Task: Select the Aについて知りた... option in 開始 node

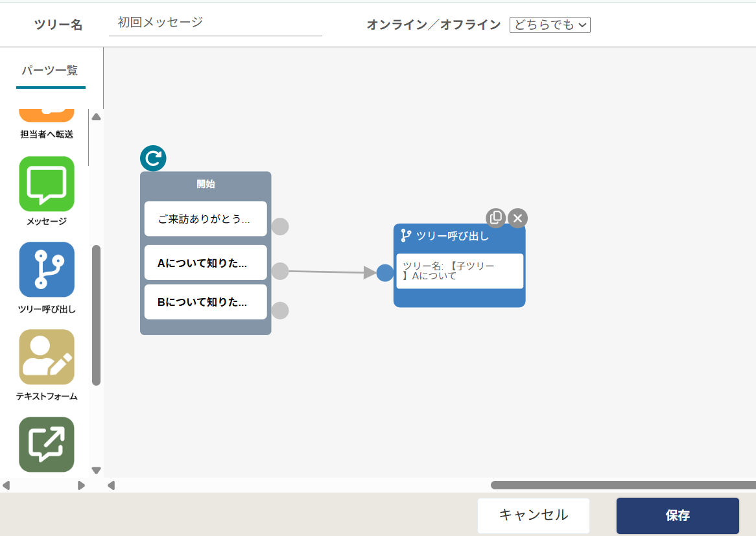Action: 206,262
